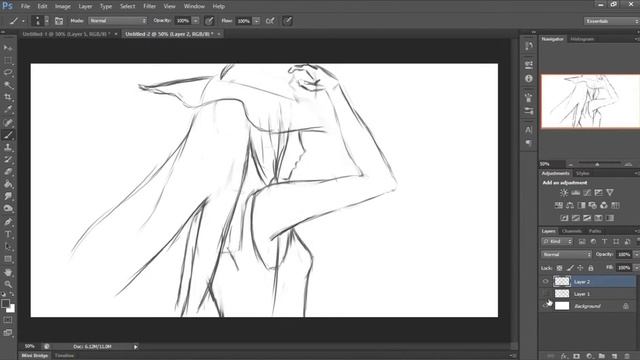Enable airbrush mode in options bar
Image resolution: width=640 pixels, height=360 pixels.
click(x=270, y=21)
